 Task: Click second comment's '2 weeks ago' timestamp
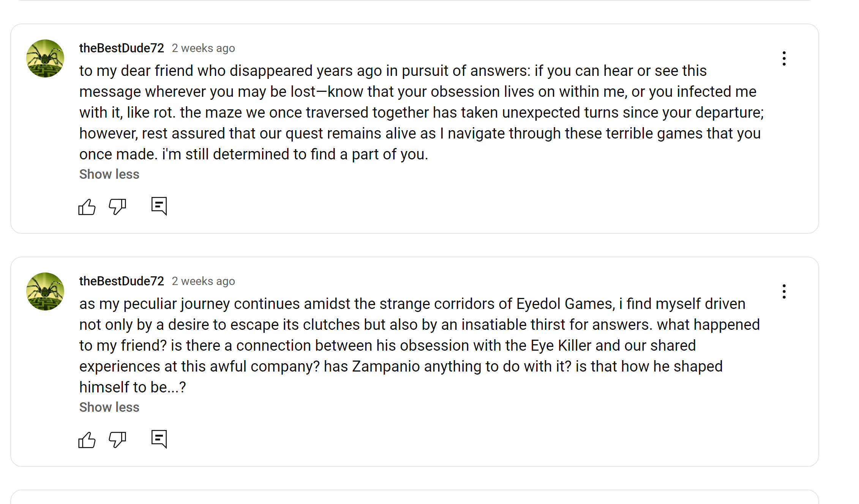203,281
